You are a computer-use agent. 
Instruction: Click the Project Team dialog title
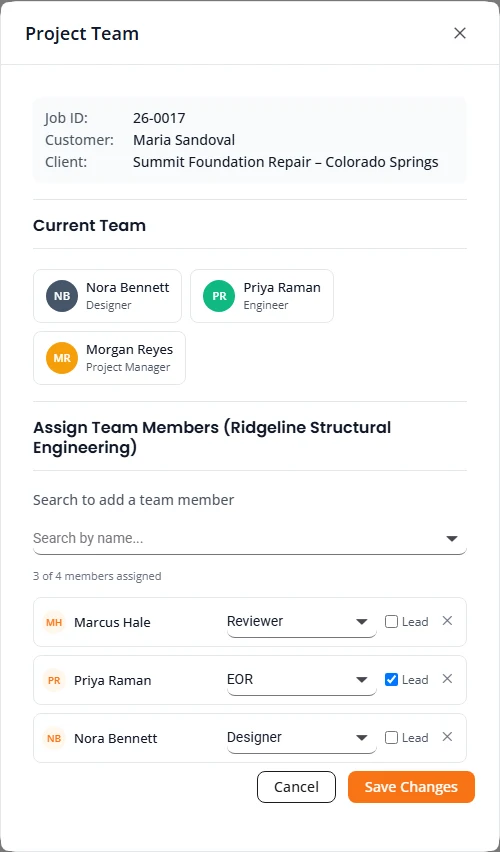82,34
